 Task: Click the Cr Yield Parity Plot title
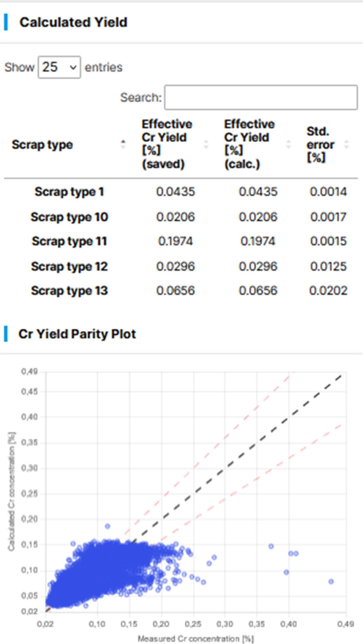[x=77, y=334]
